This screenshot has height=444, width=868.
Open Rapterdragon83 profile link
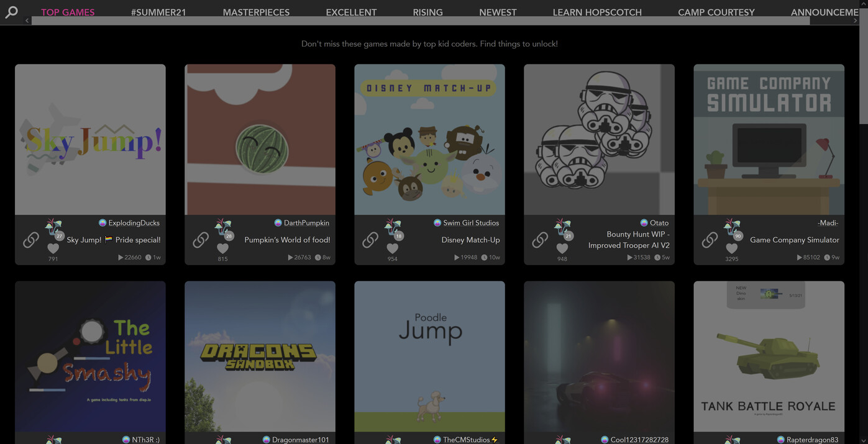pos(813,440)
